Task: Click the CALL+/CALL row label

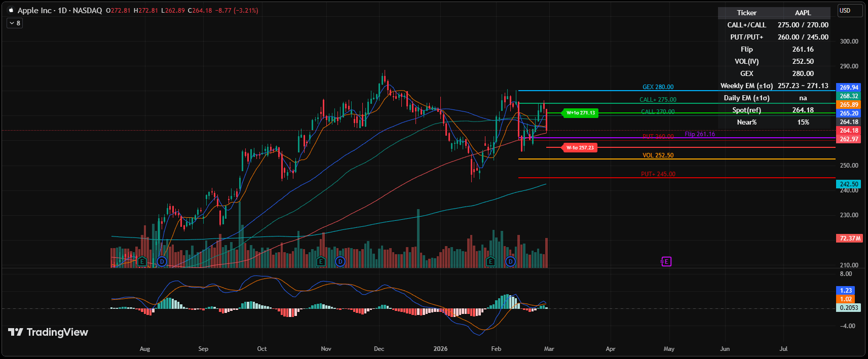Action: [x=746, y=25]
